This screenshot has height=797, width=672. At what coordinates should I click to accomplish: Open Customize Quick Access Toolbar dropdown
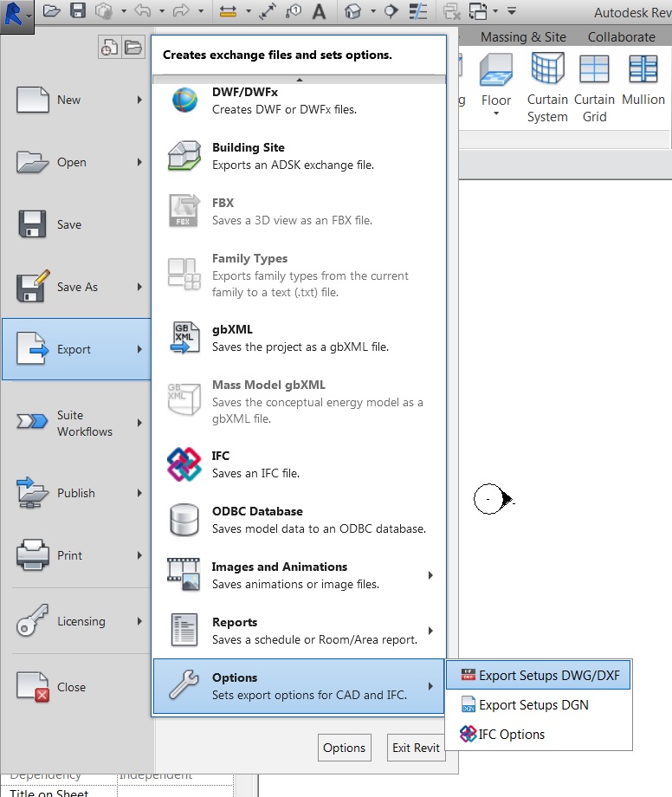click(512, 10)
